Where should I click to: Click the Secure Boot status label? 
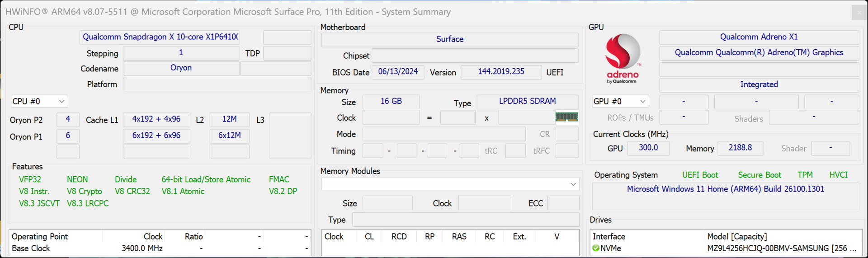[x=759, y=175]
